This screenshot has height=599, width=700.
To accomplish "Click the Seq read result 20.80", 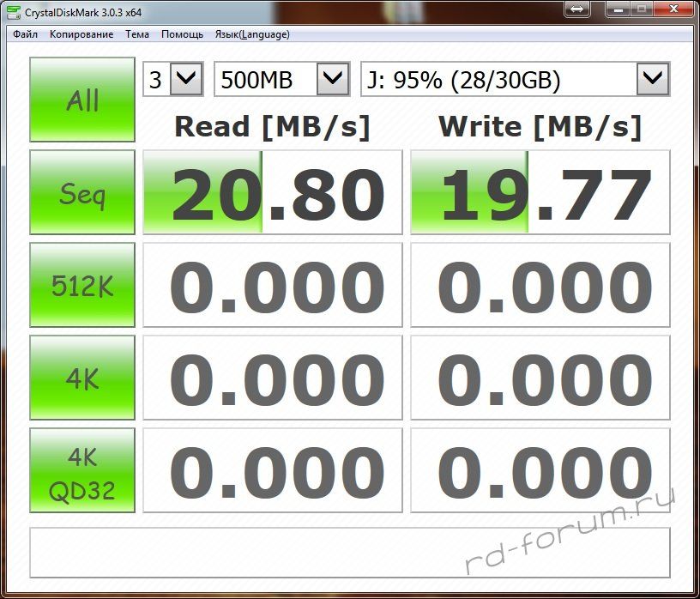I will [x=272, y=192].
